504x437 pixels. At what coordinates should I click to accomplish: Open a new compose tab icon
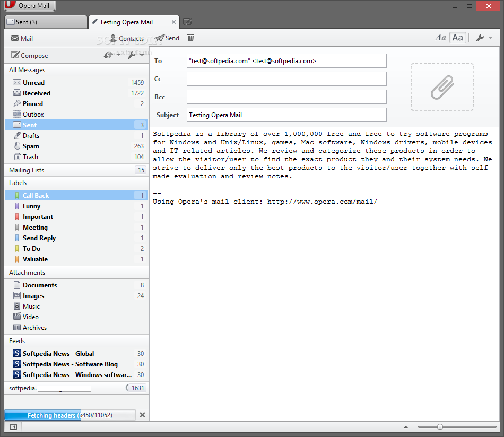187,22
